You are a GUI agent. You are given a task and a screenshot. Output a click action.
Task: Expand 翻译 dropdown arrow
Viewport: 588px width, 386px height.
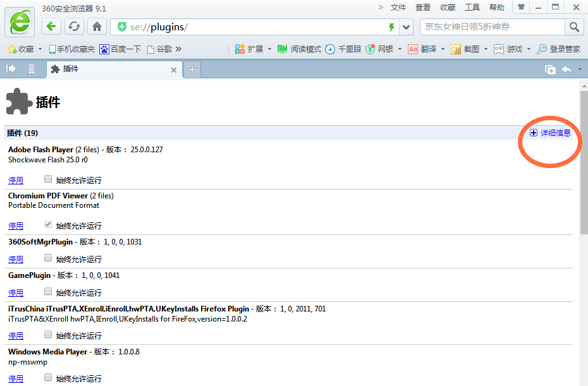(443, 49)
